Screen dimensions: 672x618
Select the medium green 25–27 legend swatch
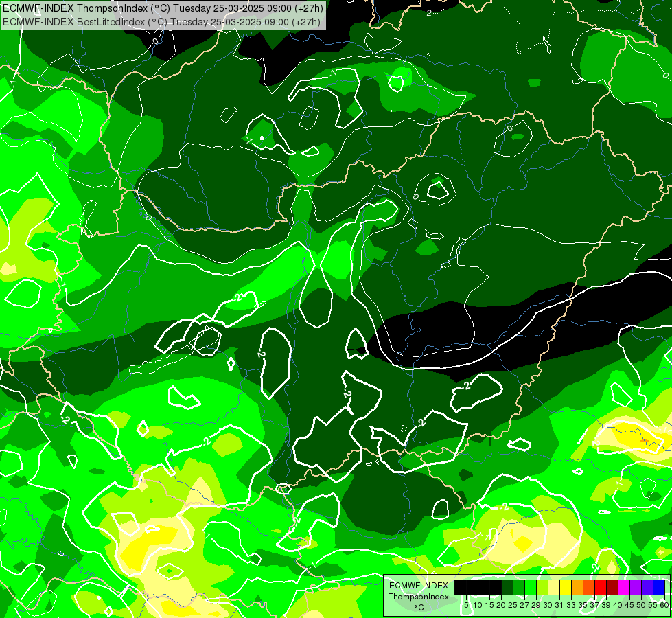tap(519, 587)
